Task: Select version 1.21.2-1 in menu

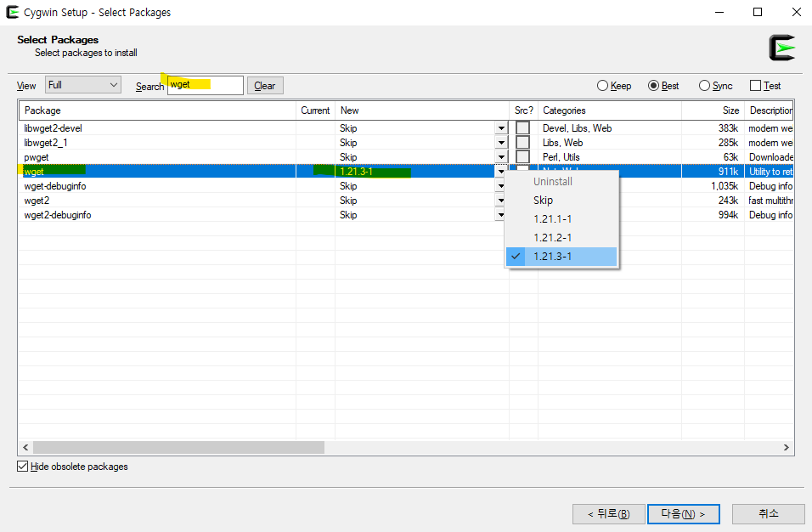Action: coord(561,237)
